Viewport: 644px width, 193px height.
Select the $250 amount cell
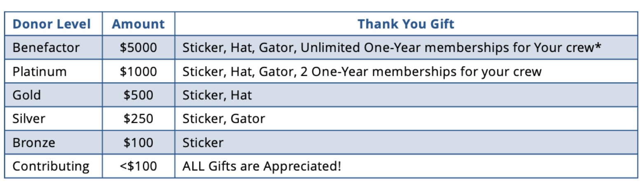coord(138,119)
